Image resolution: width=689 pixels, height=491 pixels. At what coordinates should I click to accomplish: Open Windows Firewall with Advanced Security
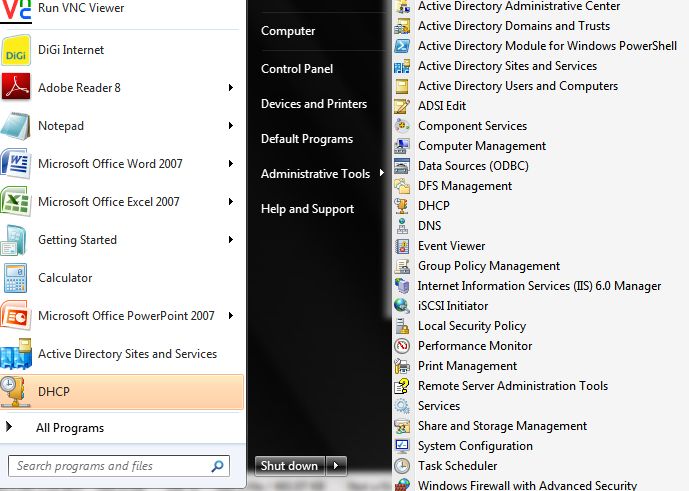[527, 485]
